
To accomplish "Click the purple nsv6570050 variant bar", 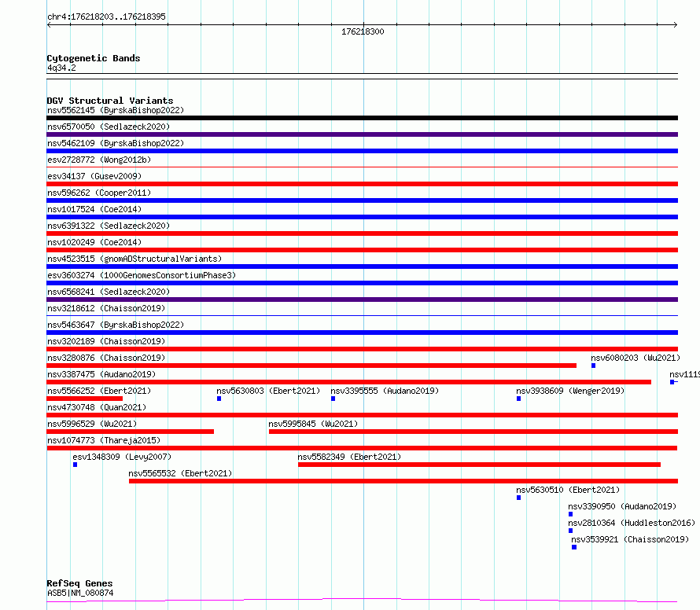I will point(362,134).
